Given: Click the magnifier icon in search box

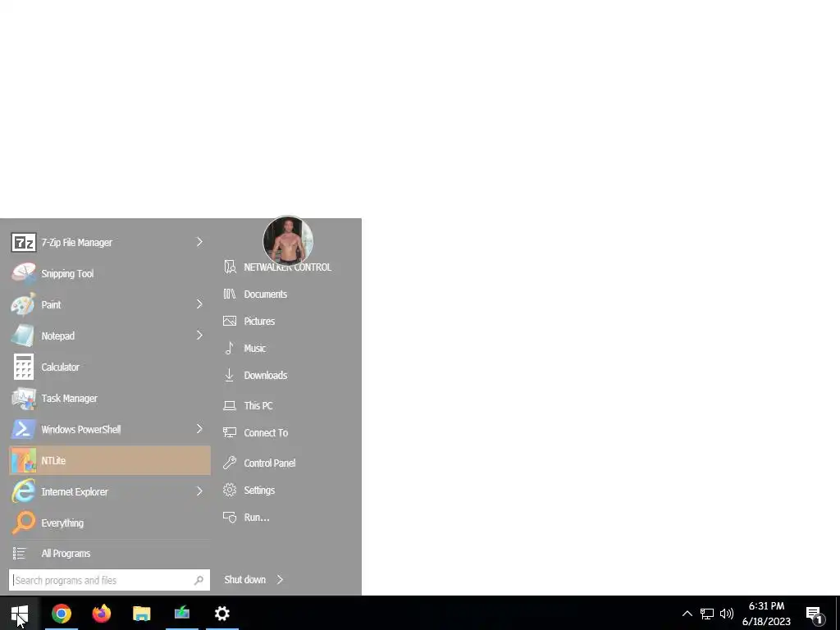Looking at the screenshot, I should point(199,580).
